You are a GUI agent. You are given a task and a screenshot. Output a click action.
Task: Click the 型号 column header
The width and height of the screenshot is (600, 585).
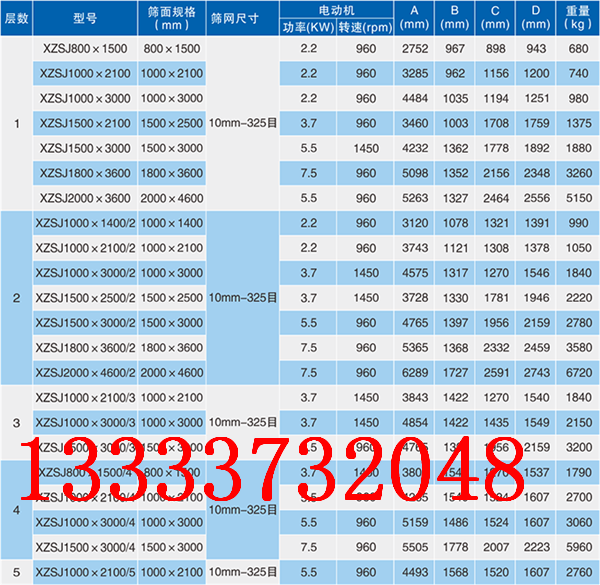(85, 18)
